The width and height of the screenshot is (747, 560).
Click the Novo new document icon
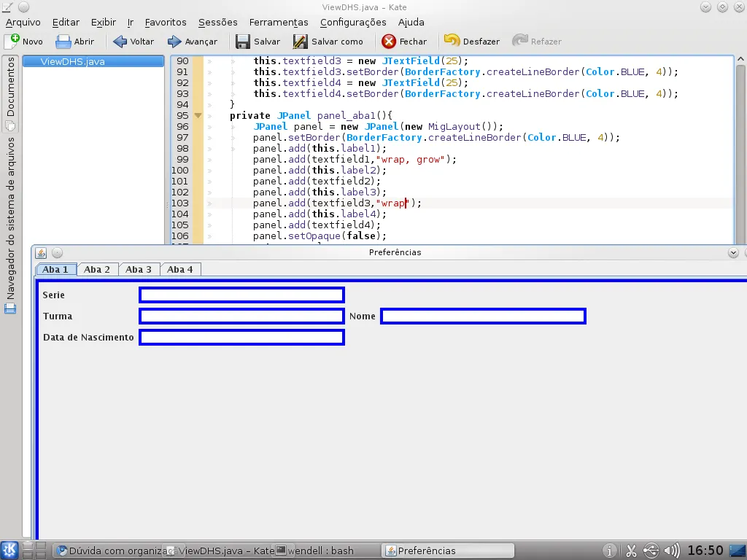[12, 42]
